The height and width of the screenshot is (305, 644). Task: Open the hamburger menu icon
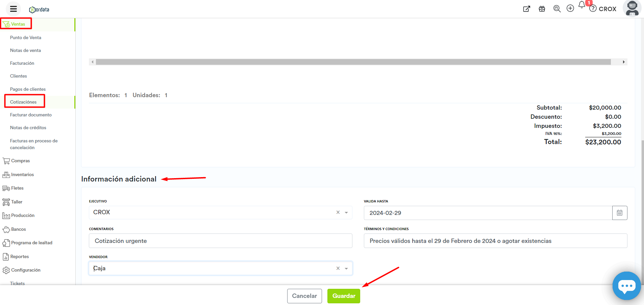point(13,9)
